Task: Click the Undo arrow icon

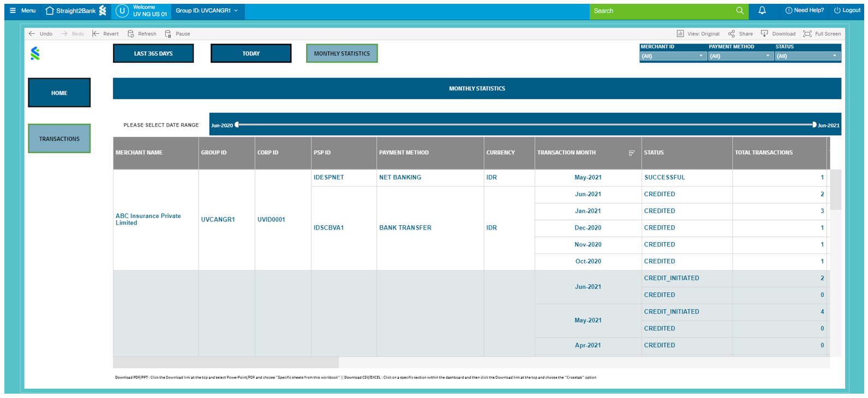Action: point(32,34)
